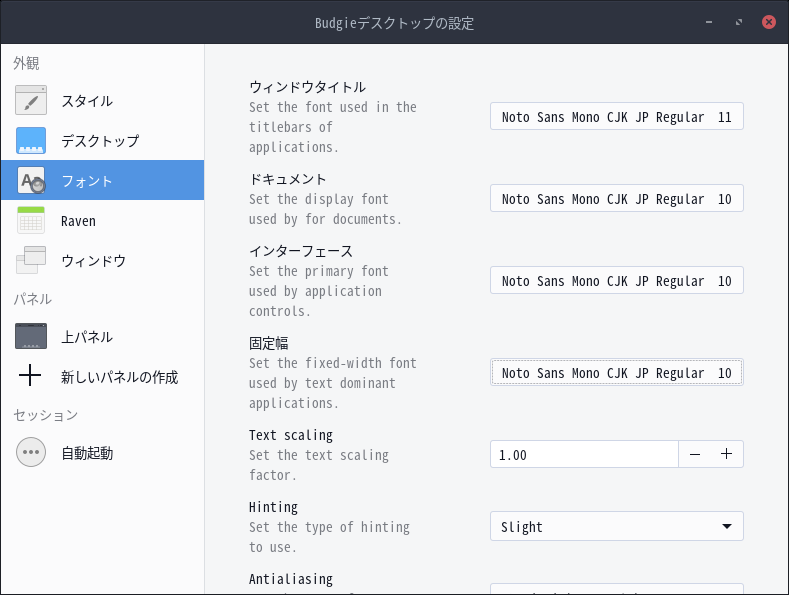The width and height of the screenshot is (789, 595).
Task: Increase text scaling with plus button
Action: point(727,454)
